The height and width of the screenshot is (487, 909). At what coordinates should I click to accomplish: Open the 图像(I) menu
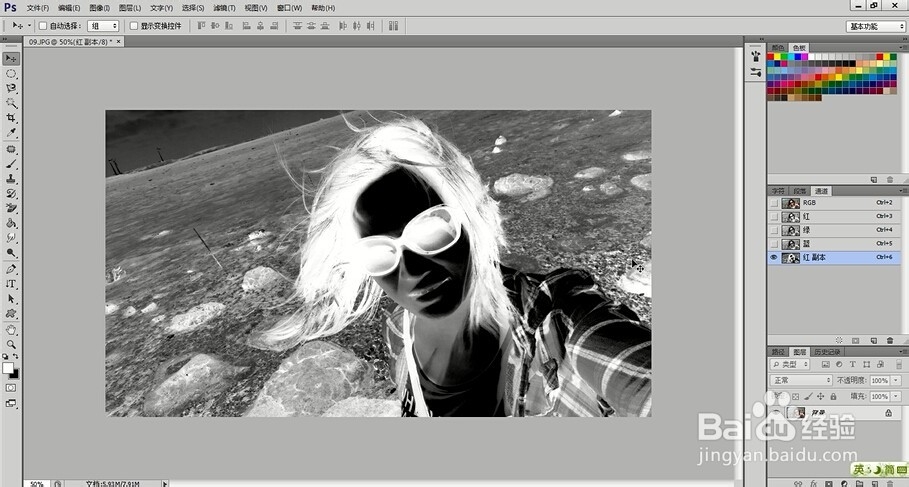pyautogui.click(x=100, y=8)
